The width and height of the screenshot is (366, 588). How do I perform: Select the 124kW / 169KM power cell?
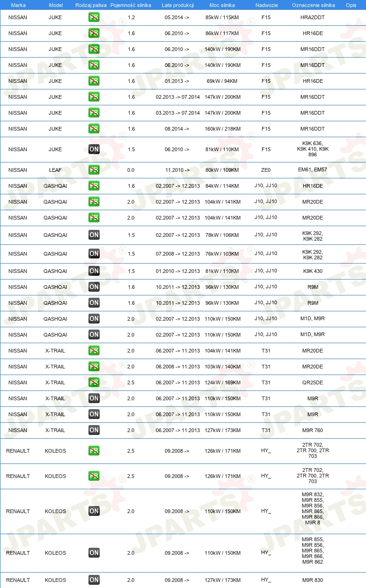[x=223, y=382]
